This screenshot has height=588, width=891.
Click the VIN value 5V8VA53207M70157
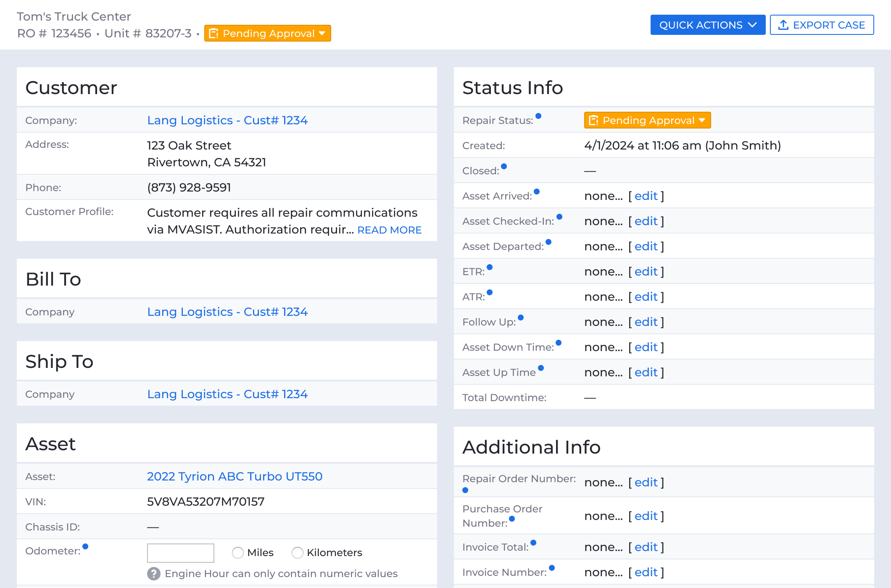click(x=206, y=501)
